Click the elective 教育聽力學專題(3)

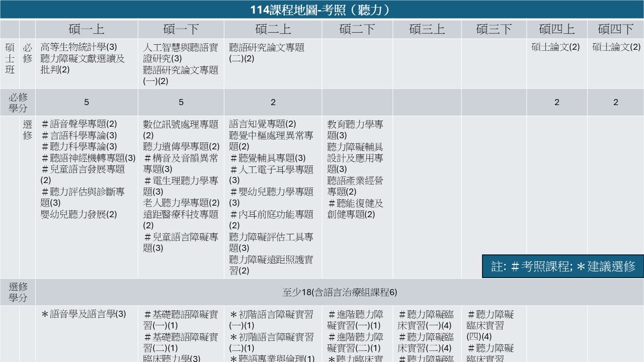[355, 129]
